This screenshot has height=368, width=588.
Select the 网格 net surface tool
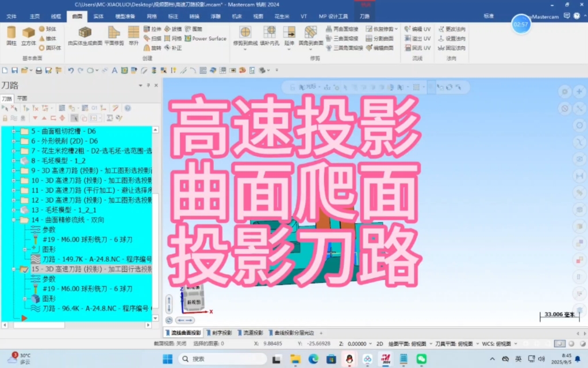173,39
